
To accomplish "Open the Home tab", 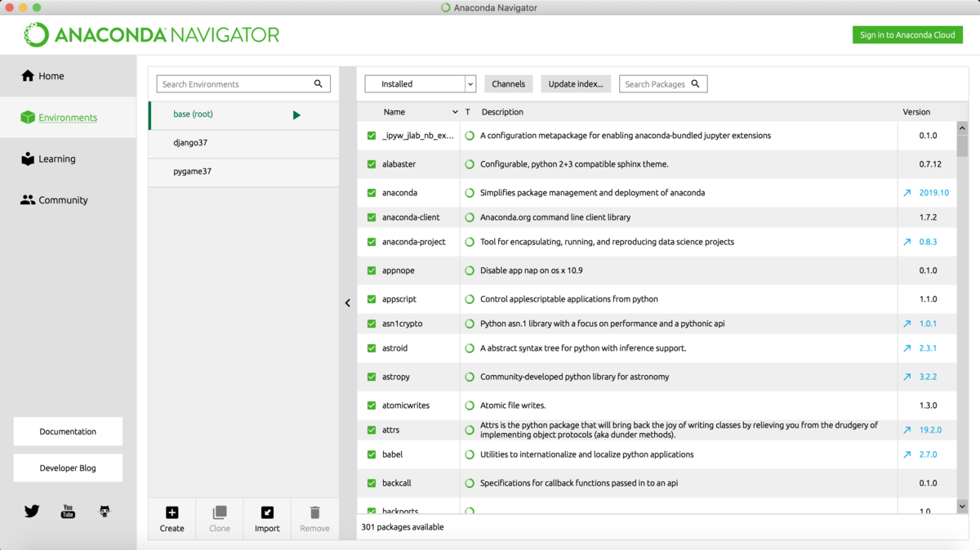I will (68, 76).
